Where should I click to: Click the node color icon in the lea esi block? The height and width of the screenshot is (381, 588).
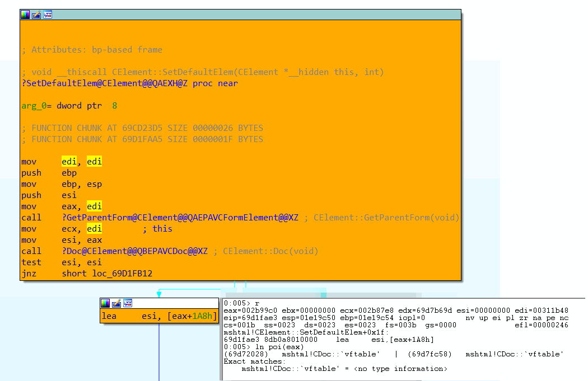click(x=105, y=303)
